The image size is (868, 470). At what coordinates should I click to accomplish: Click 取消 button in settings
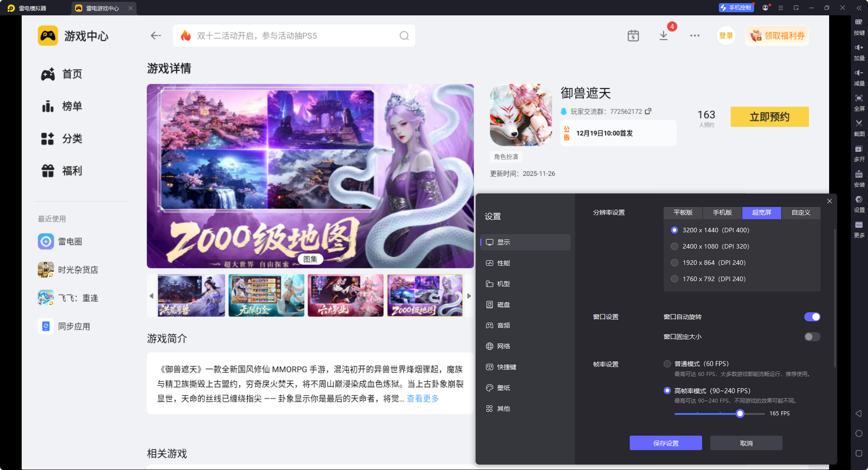point(746,443)
